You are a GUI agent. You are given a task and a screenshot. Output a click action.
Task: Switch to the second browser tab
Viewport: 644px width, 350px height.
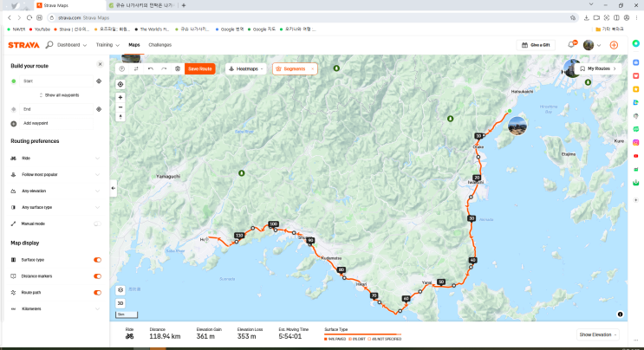click(x=142, y=5)
